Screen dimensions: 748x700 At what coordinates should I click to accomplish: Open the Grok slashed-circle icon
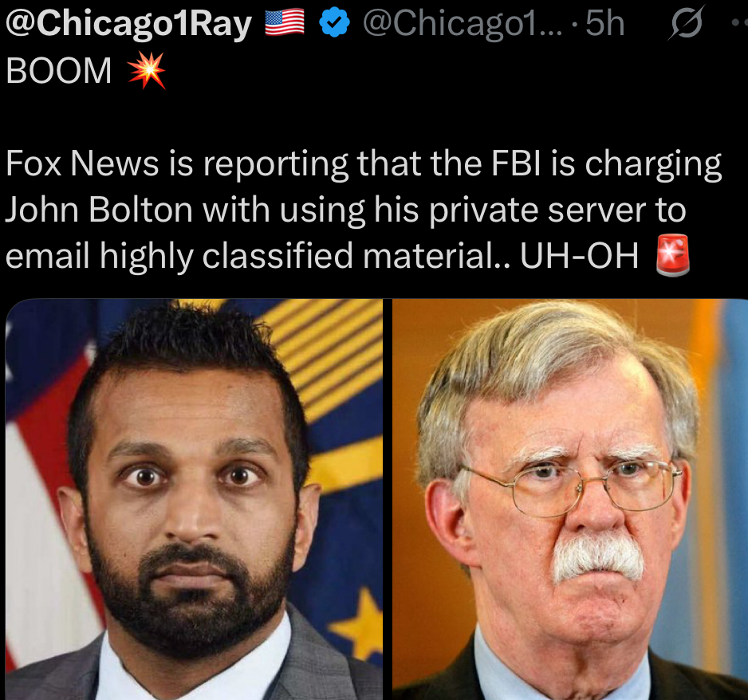(686, 23)
